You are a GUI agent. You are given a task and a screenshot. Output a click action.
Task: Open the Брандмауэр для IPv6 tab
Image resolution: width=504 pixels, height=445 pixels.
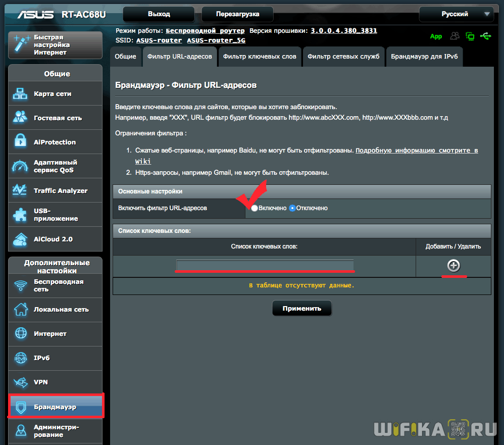point(424,57)
